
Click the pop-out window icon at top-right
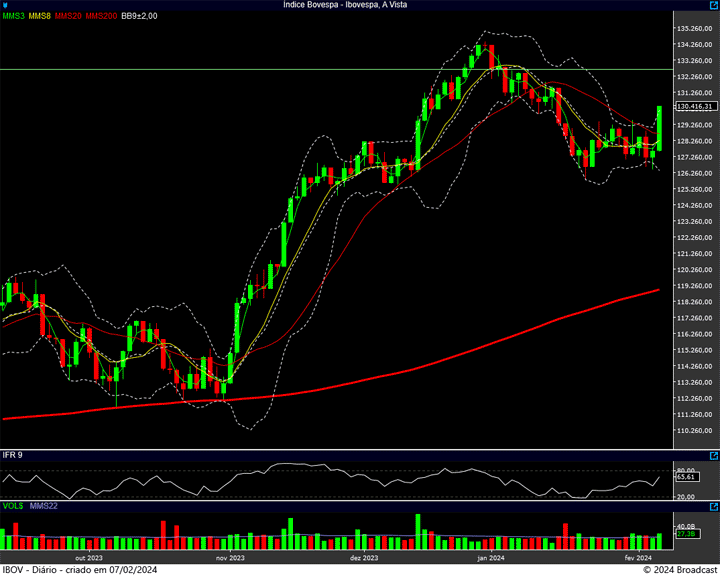pos(713,5)
